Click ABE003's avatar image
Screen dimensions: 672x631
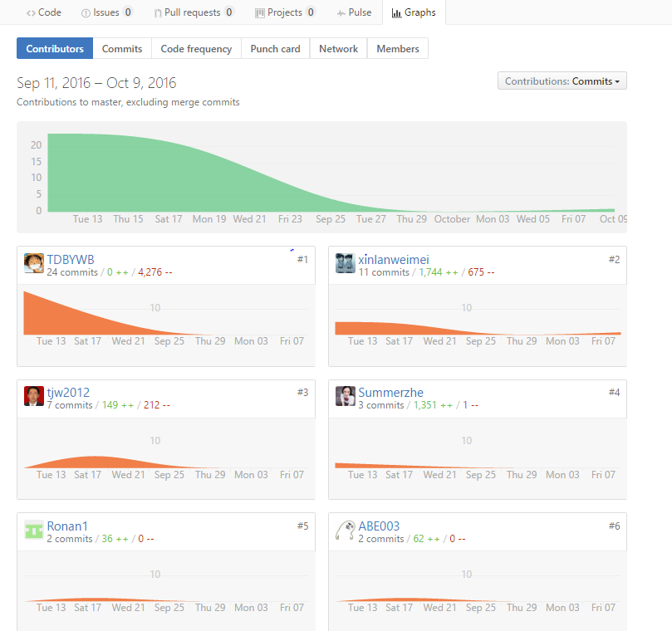346,530
